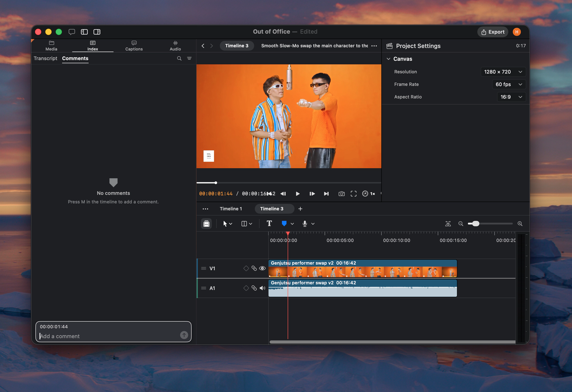Click the zoom out magnifier in timeline
Viewport: 572px width, 392px height.
461,223
